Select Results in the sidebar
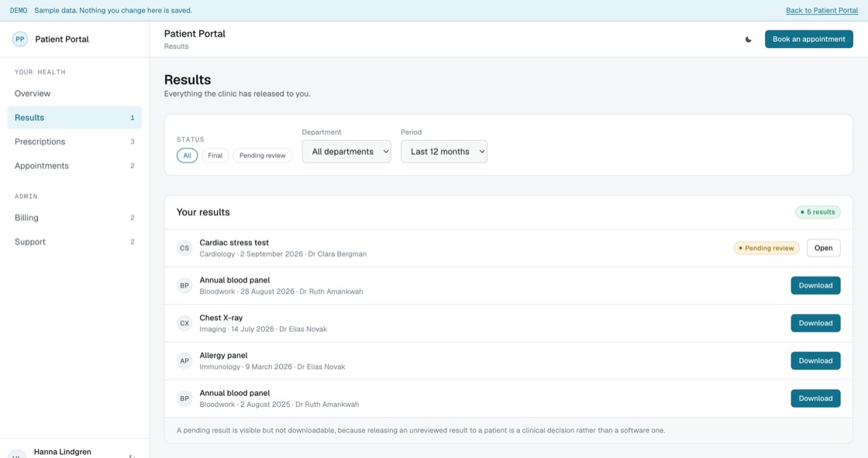Viewport: 868px width, 458px height. coord(74,118)
